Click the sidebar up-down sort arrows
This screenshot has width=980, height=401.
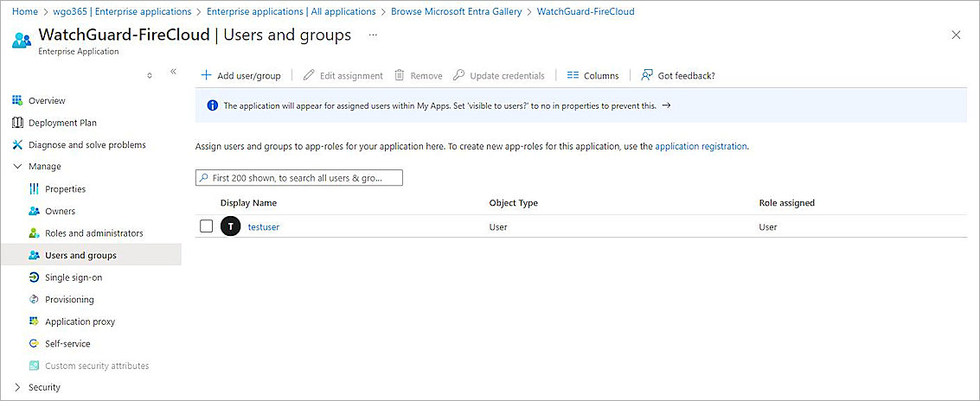point(150,75)
